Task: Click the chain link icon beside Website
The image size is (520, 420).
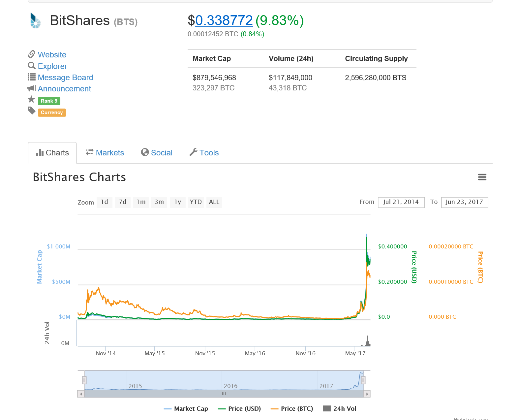Action: pos(32,54)
